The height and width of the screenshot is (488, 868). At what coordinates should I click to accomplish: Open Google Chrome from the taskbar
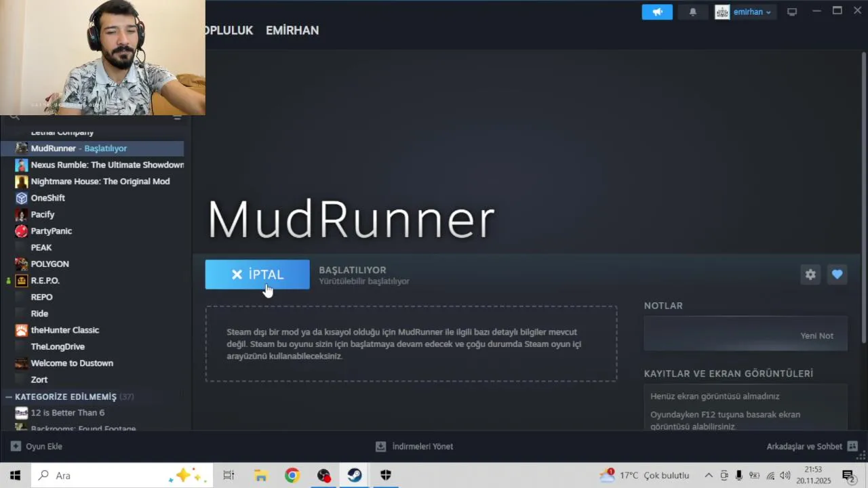[292, 475]
